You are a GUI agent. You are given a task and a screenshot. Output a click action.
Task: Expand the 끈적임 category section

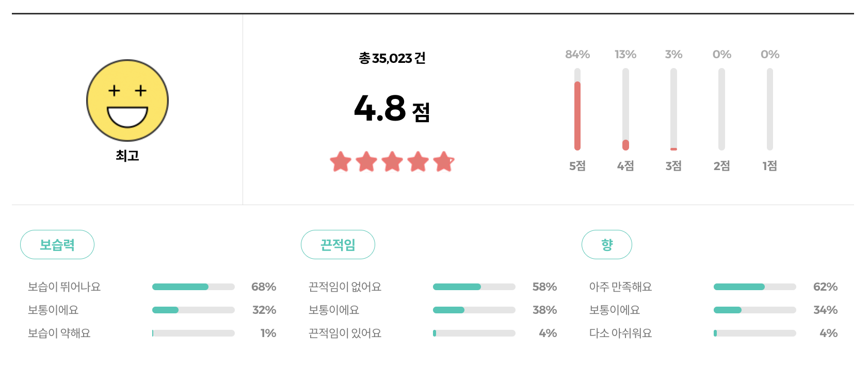pyautogui.click(x=338, y=244)
